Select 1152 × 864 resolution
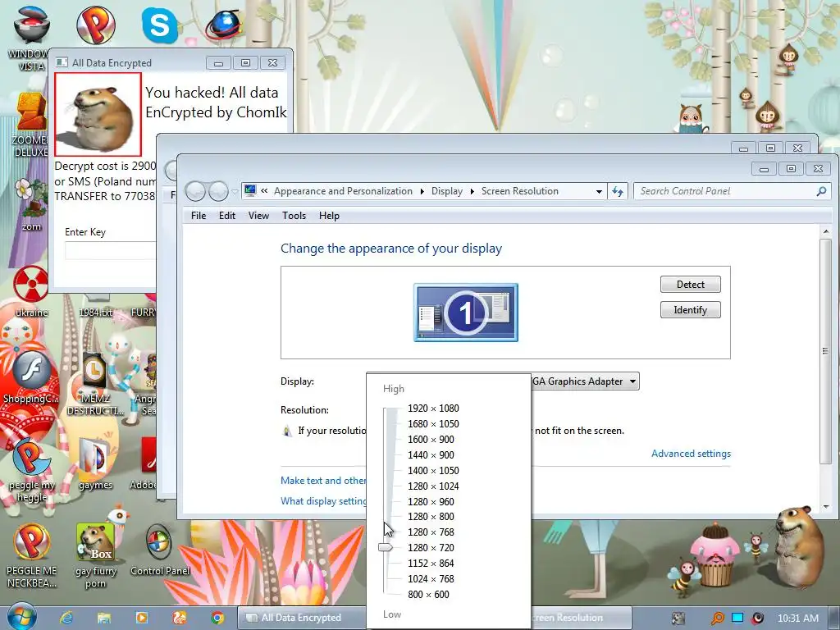840x630 pixels. [x=431, y=563]
